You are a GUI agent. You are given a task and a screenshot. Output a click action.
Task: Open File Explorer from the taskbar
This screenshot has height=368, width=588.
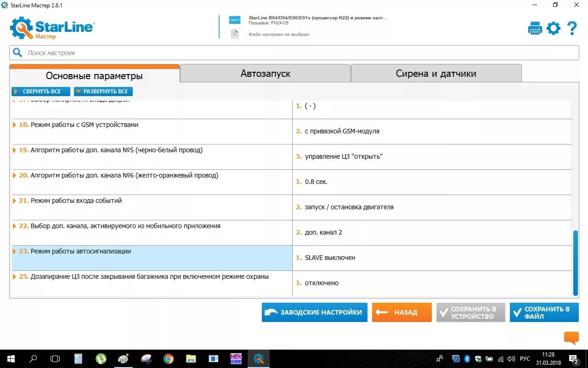pyautogui.click(x=191, y=359)
